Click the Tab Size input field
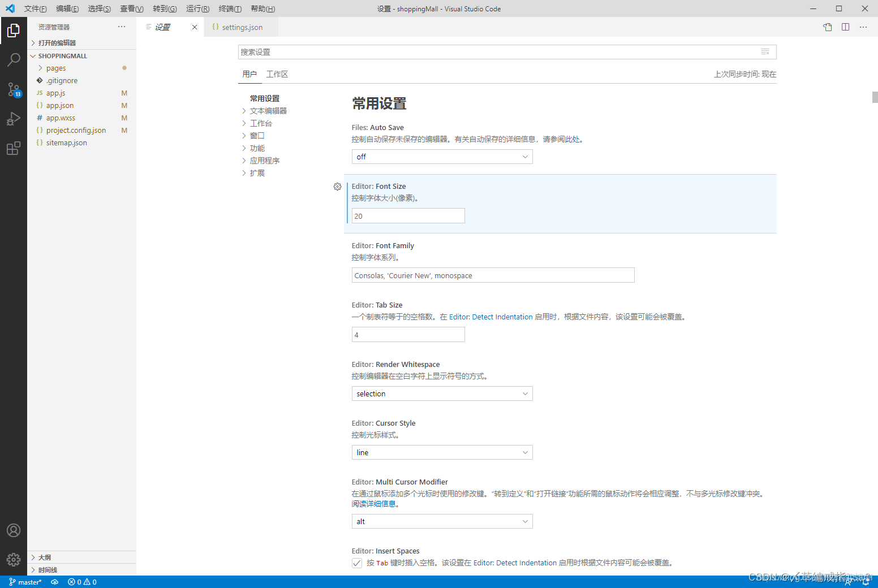 [x=408, y=335]
